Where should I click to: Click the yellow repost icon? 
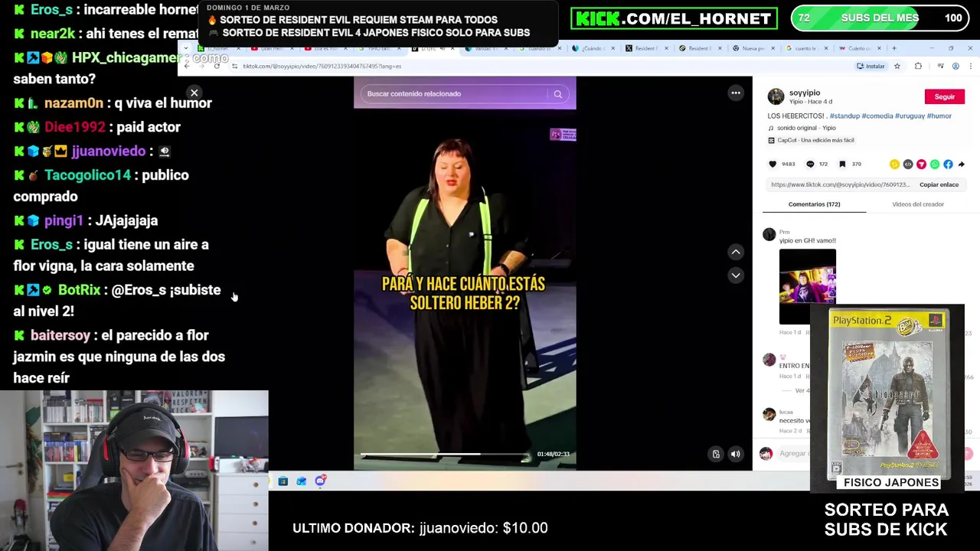pos(894,165)
